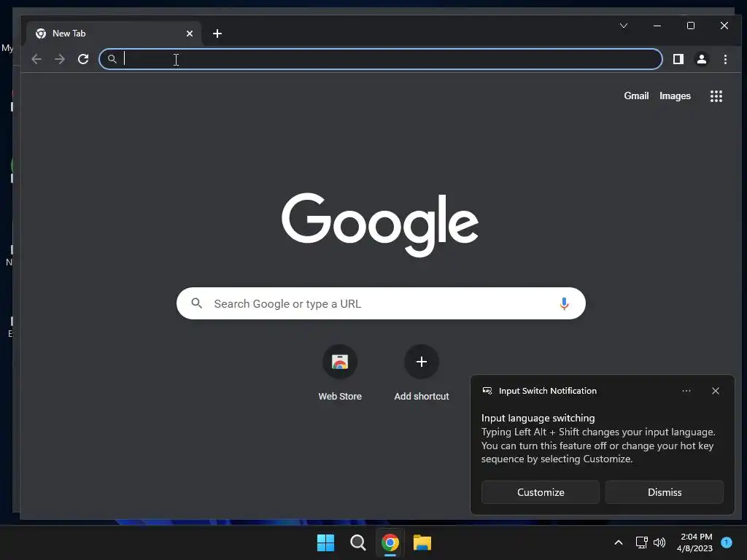Click the Google search box
The image size is (747, 560).
[x=381, y=303]
